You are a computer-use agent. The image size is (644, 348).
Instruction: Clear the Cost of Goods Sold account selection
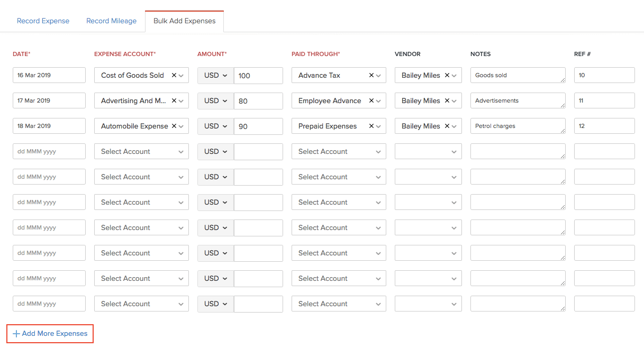tap(173, 75)
